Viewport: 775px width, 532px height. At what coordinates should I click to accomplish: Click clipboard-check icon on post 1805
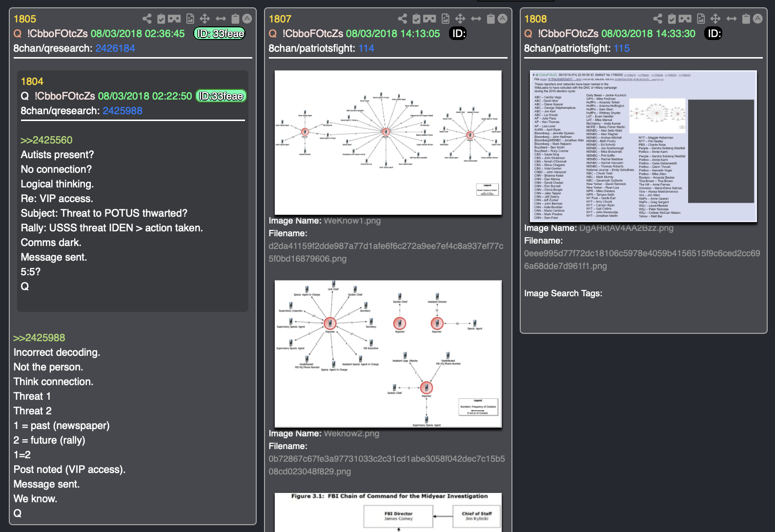pyautogui.click(x=161, y=19)
